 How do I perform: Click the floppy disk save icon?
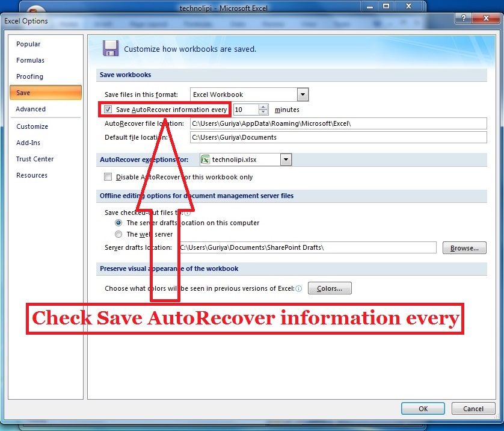point(111,49)
